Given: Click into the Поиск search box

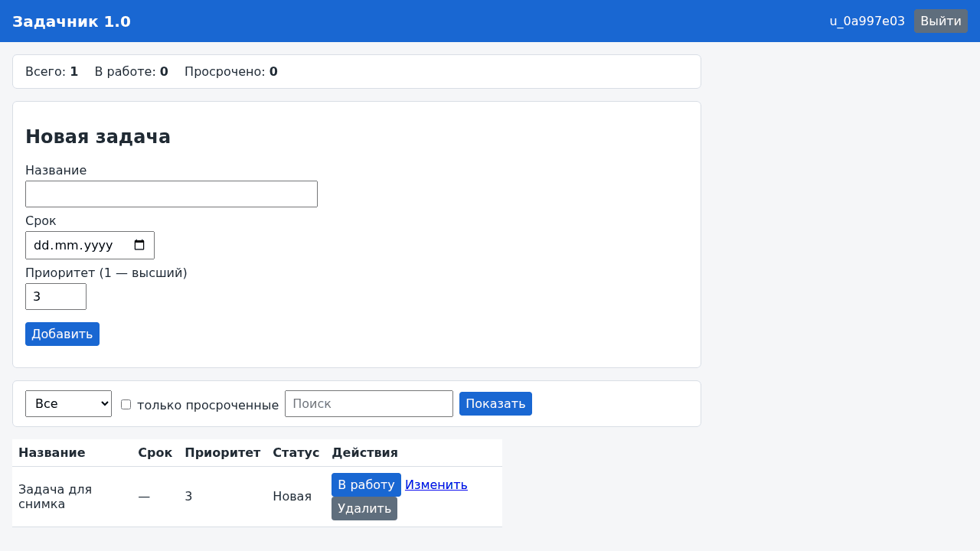Looking at the screenshot, I should click(369, 403).
